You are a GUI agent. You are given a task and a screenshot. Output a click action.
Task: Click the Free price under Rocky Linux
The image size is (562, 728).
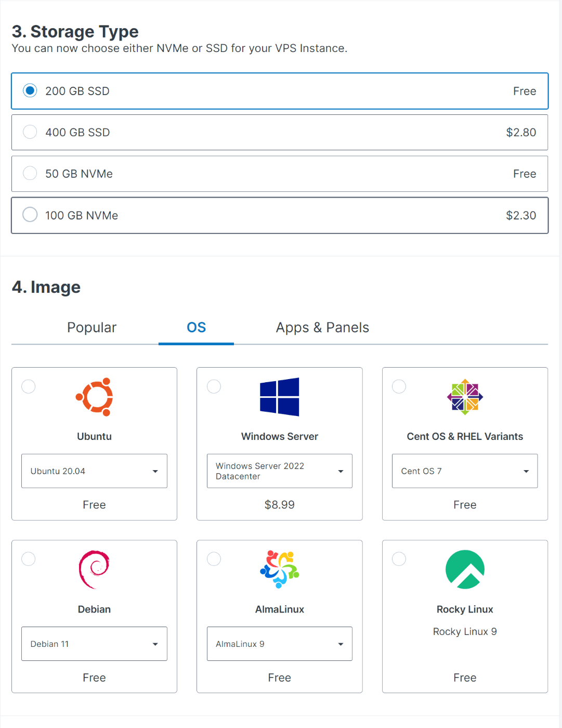465,678
